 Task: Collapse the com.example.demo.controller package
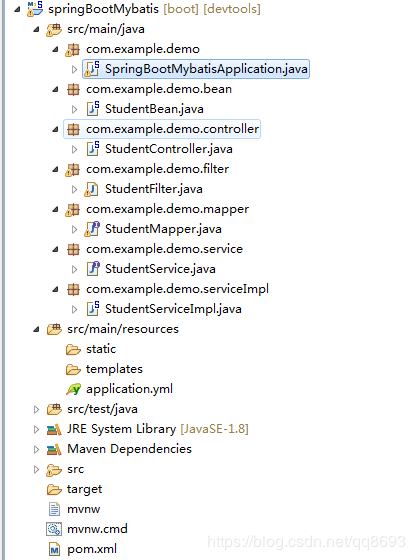click(x=55, y=130)
